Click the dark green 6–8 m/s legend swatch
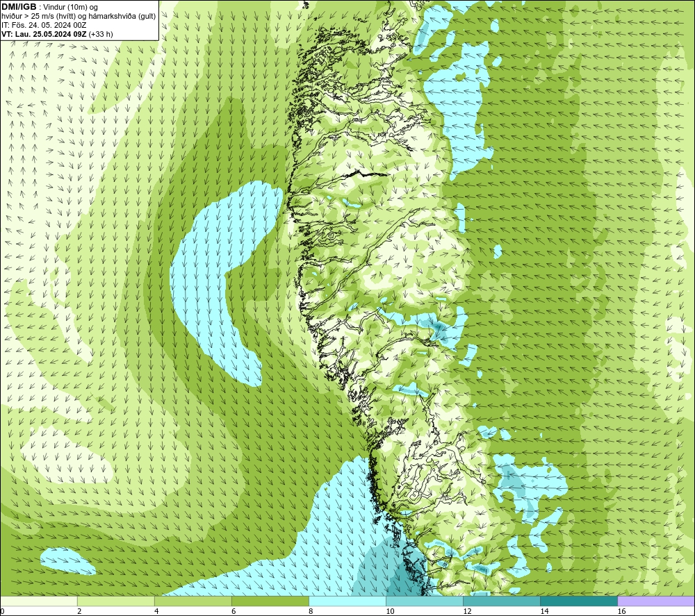 [x=270, y=601]
